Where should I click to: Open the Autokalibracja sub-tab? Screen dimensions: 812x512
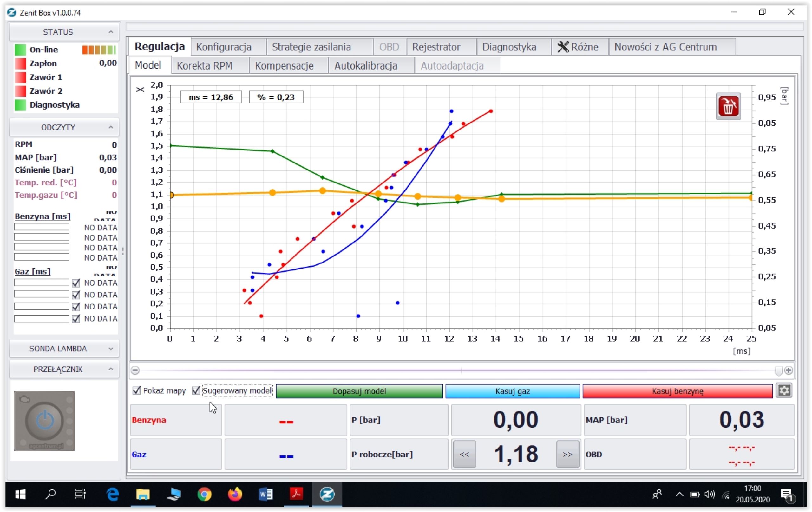[x=365, y=65]
